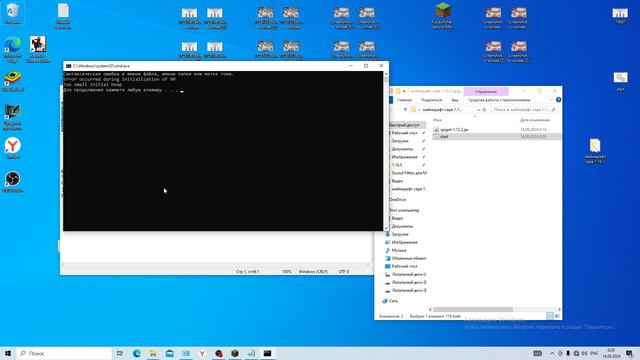Open the Microsoft Edge desktop shortcut
Viewport: 640px width, 360px height.
(x=13, y=49)
